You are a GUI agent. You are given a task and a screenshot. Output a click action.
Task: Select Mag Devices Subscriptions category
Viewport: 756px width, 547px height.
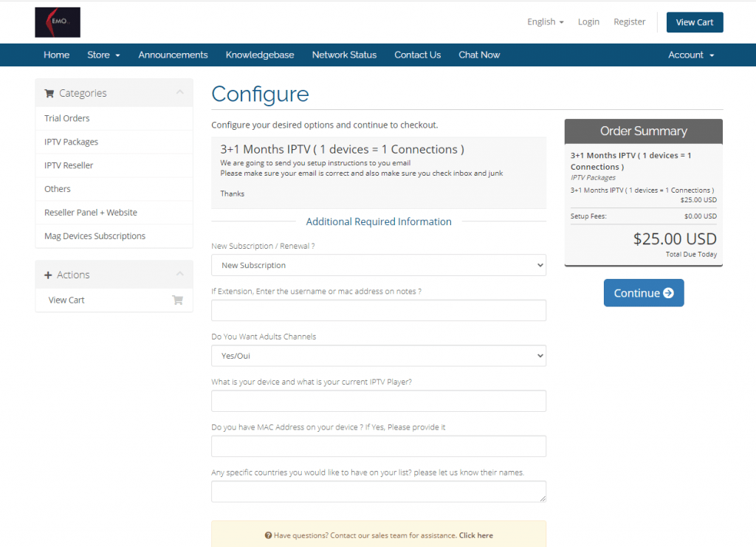coord(114,236)
